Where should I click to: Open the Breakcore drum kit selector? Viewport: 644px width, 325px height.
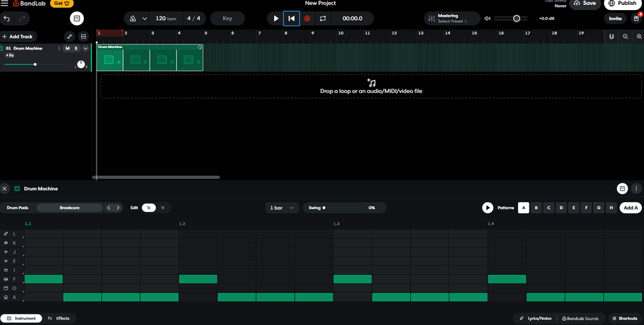pos(69,208)
